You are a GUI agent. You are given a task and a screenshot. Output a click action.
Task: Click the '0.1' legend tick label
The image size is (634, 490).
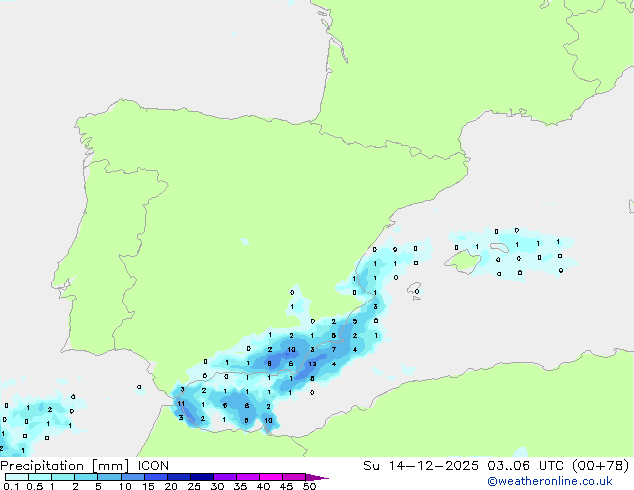[11, 486]
